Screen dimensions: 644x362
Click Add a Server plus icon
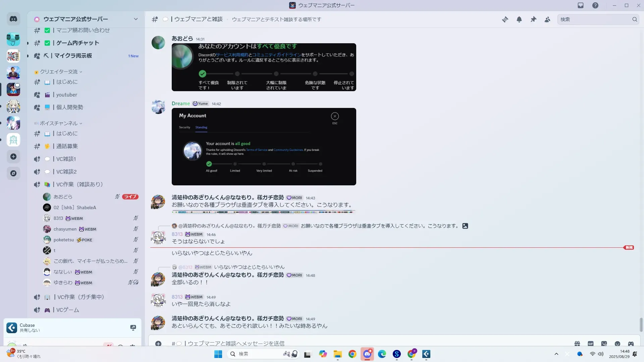tap(13, 157)
